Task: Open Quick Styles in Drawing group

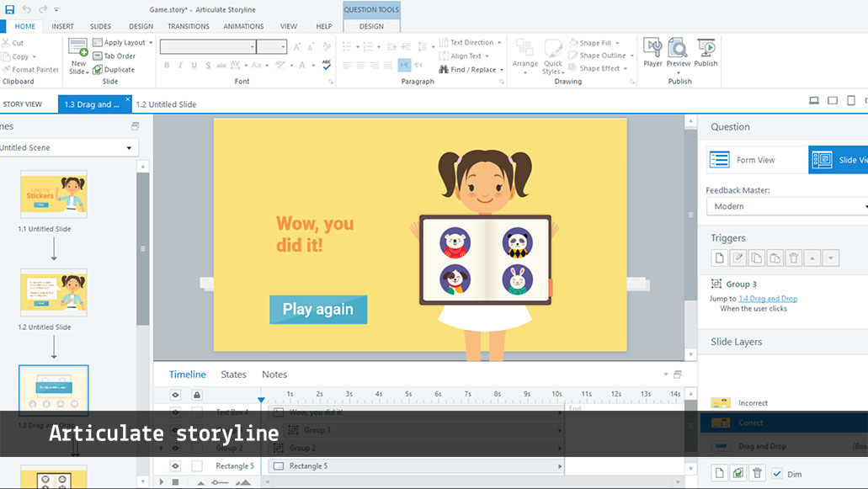Action: click(552, 56)
